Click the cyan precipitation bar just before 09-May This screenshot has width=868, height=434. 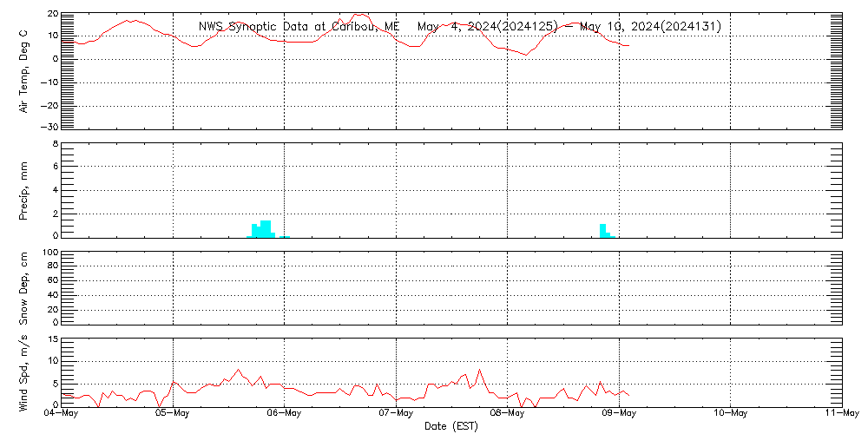[602, 230]
